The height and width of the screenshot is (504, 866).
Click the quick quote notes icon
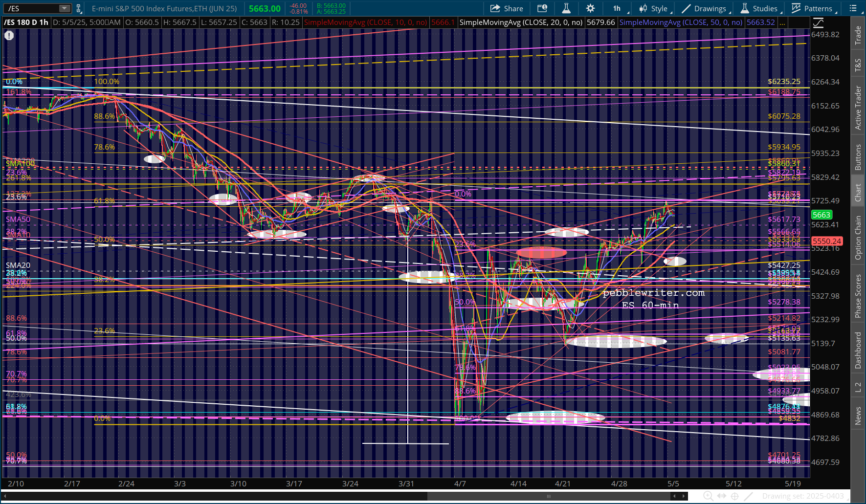542,8
